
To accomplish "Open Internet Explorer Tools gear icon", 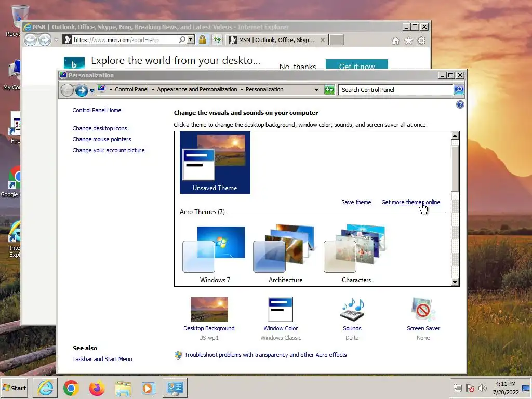I will [421, 41].
